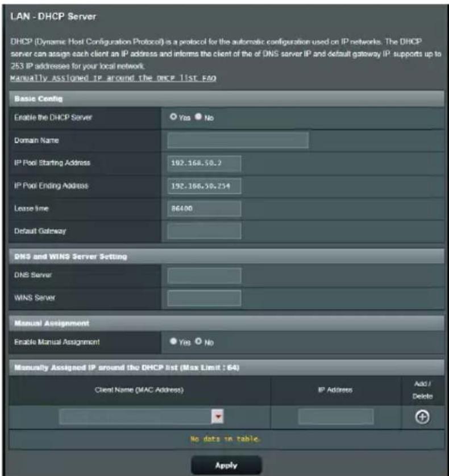Select Yes for Enable Manual Assignment
The image size is (449, 476).
tap(173, 342)
